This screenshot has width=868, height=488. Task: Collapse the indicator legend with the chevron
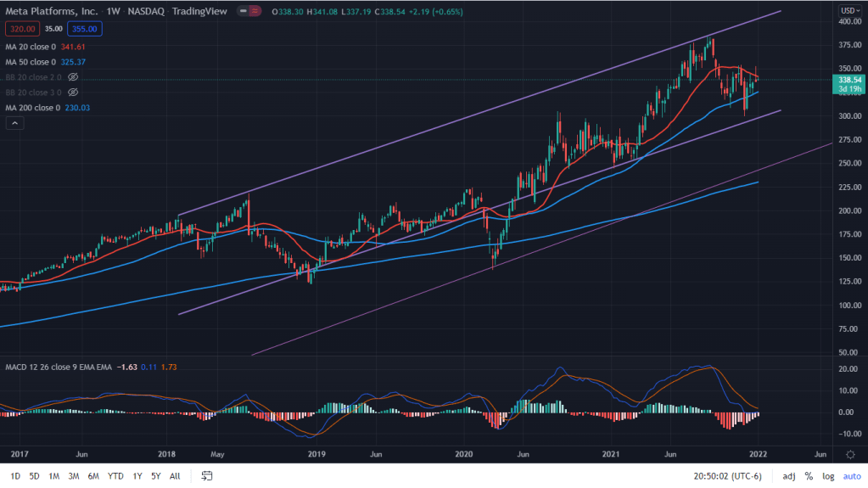pyautogui.click(x=14, y=123)
